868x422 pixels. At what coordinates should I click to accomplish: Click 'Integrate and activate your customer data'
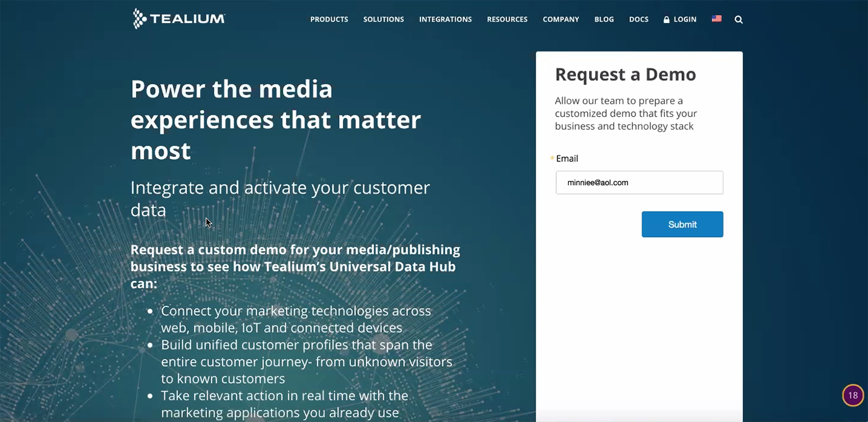click(x=280, y=199)
